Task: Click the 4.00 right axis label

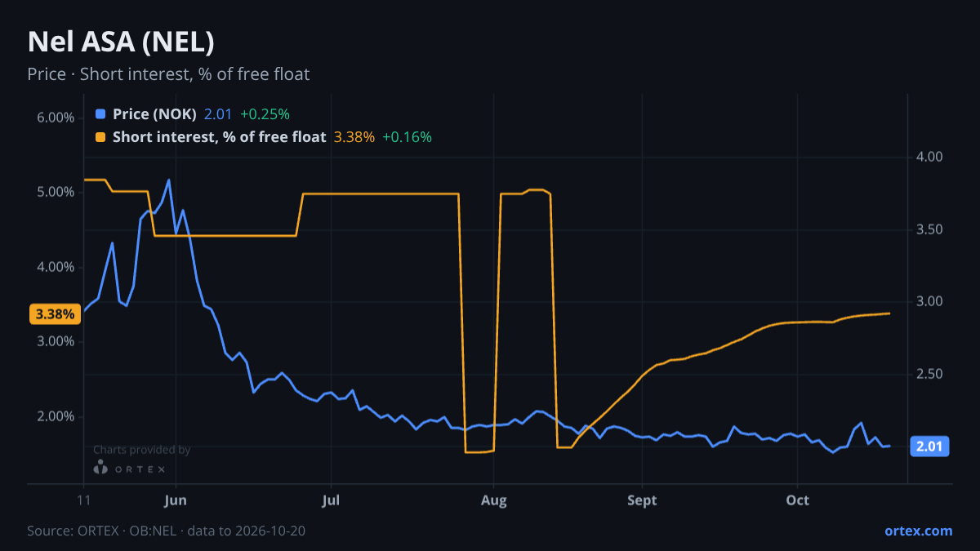Action: tap(930, 157)
